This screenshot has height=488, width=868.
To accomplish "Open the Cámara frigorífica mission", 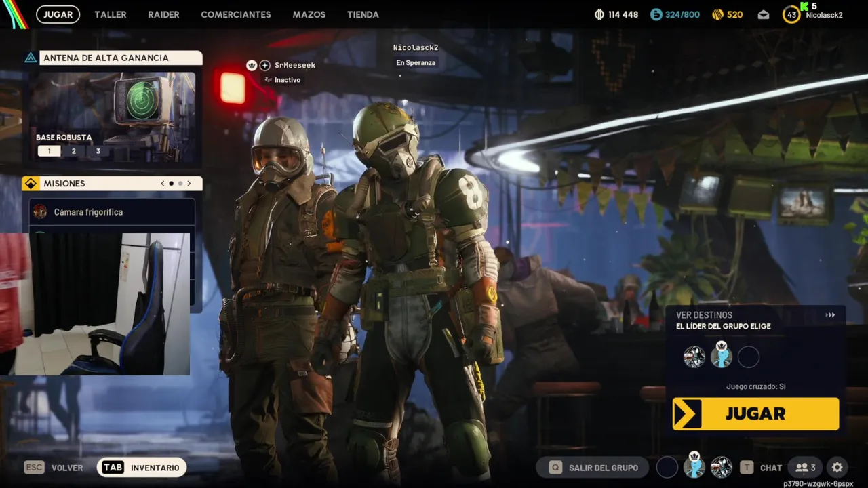I will click(113, 212).
